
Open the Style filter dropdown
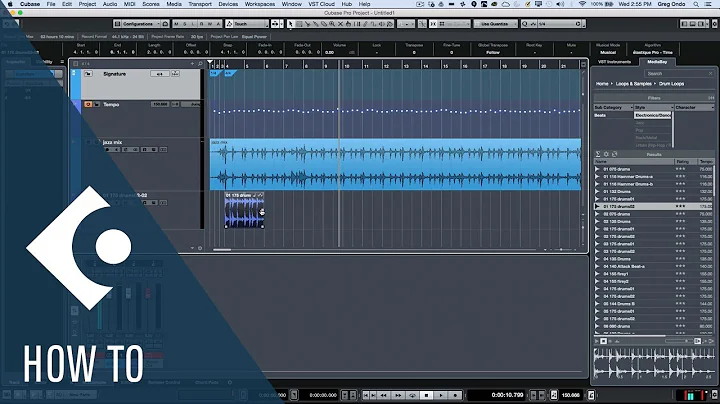click(x=654, y=107)
